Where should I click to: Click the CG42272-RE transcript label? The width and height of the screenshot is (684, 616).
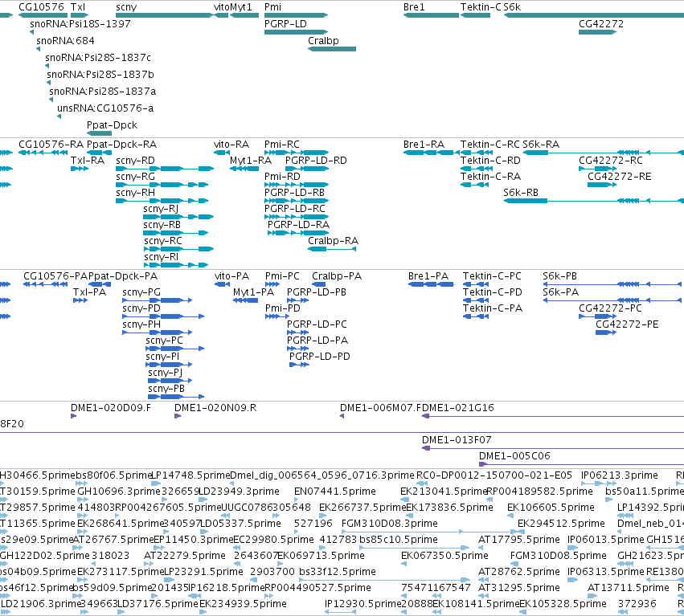click(x=620, y=177)
